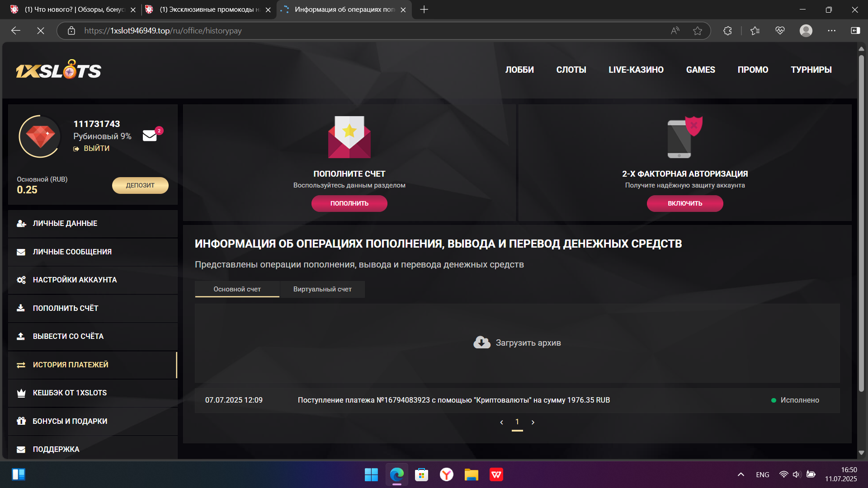Click the gear icon for Настройки аккаунта
This screenshot has height=488, width=868.
21,280
